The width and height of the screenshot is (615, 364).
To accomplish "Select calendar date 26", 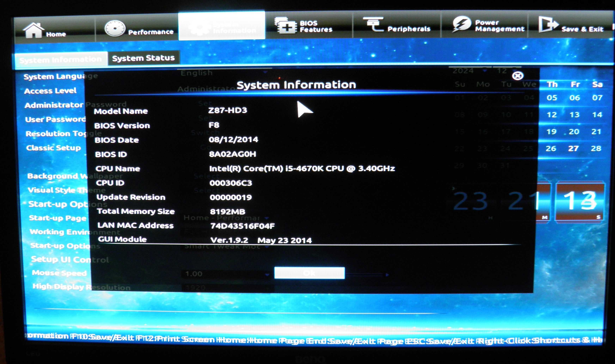I will click(551, 148).
